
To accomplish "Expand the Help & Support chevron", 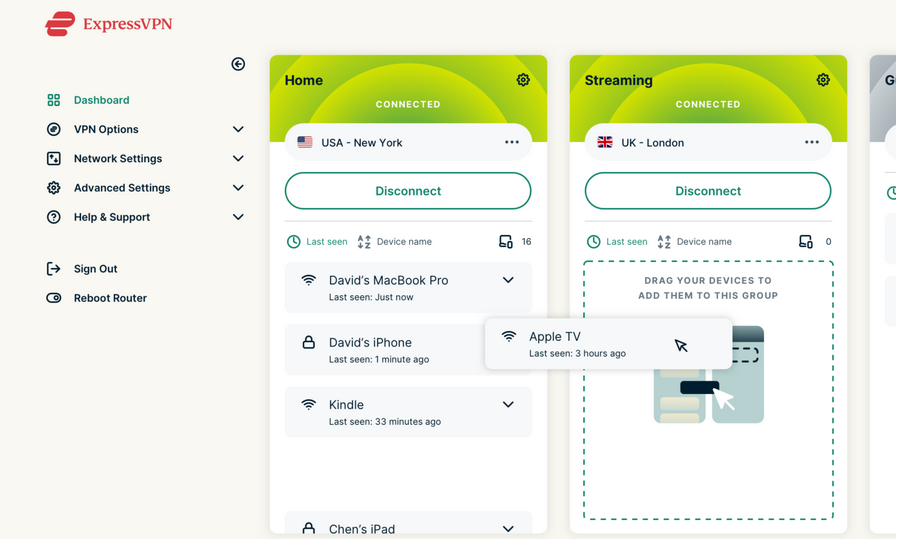I will tap(238, 217).
